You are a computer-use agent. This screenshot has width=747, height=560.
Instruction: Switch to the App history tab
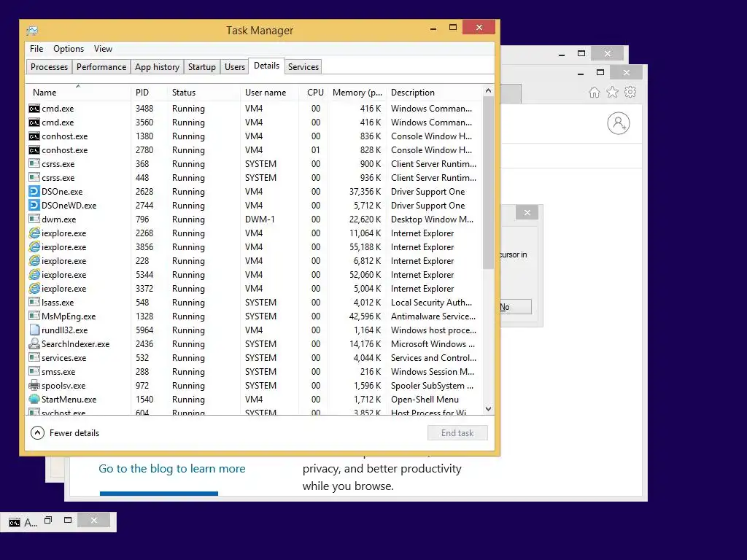[158, 66]
